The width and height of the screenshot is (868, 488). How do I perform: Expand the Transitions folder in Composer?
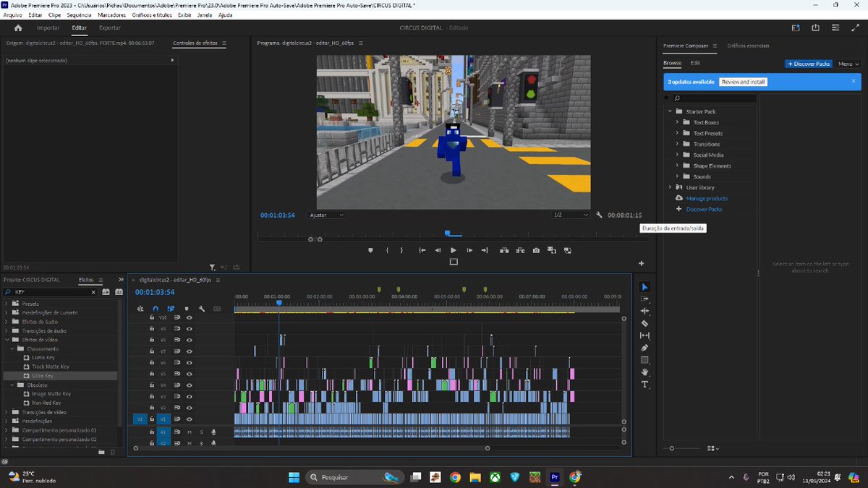pos(678,144)
